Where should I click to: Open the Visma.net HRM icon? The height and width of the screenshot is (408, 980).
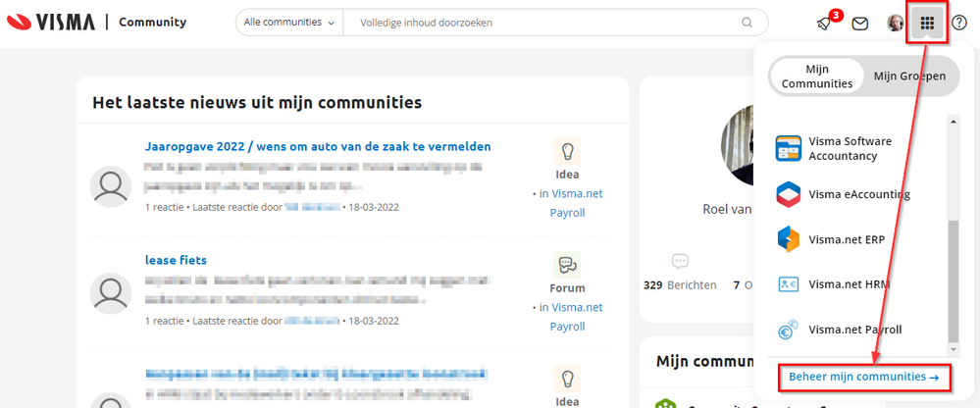click(788, 284)
